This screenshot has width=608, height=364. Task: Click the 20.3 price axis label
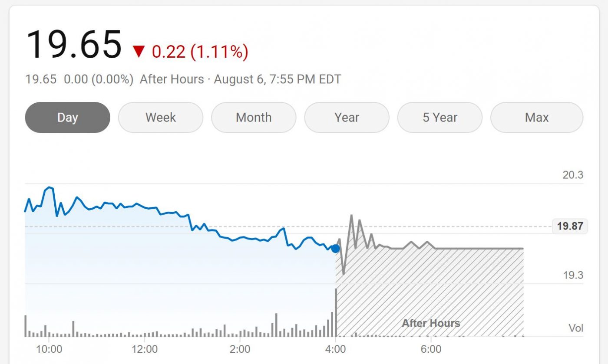pos(573,175)
